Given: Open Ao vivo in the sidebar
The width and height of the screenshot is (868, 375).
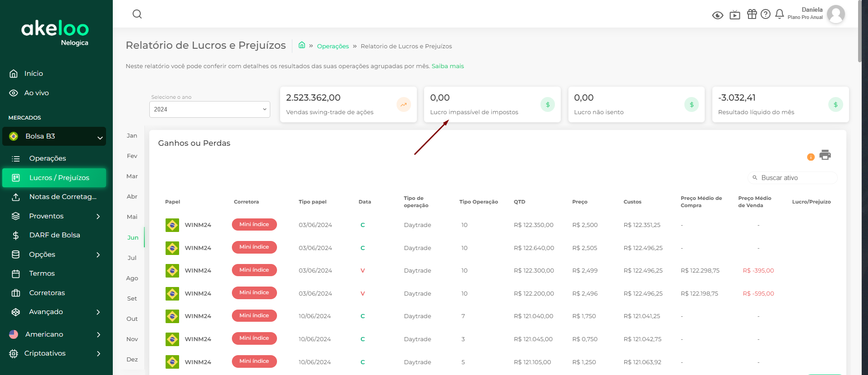Looking at the screenshot, I should point(37,93).
